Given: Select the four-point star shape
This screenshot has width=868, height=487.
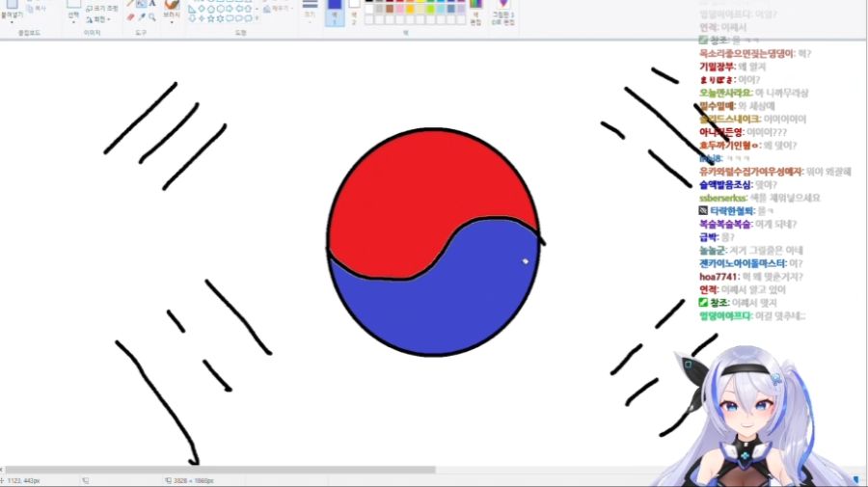Looking at the screenshot, I should pyautogui.click(x=202, y=18).
